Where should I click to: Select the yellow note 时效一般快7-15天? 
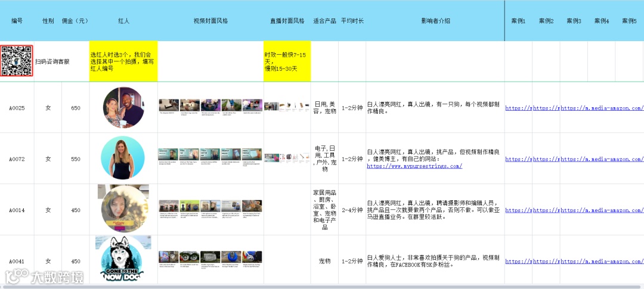point(287,61)
